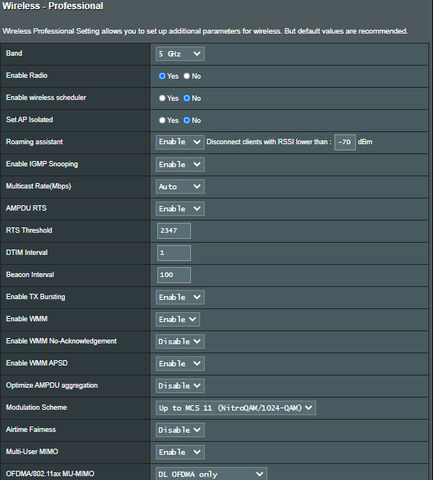This screenshot has width=433, height=480.
Task: Click the Set AP Isolated label
Action: 29,120
